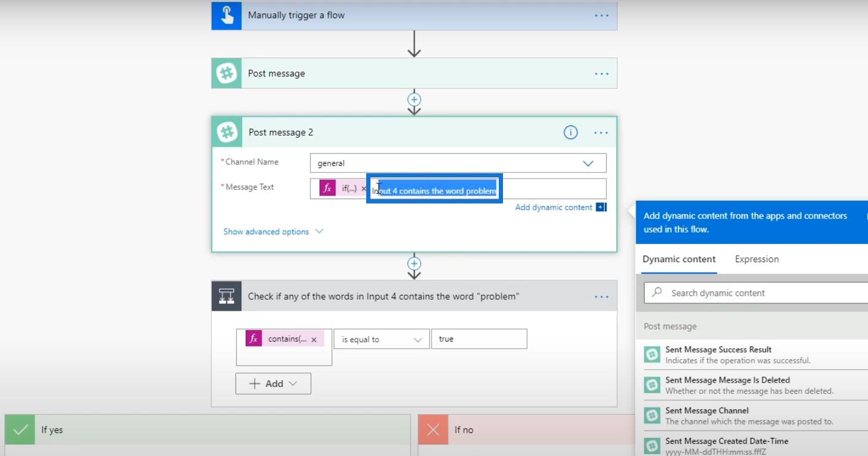Click icon of Sent Message Created Date-Time

coord(652,446)
